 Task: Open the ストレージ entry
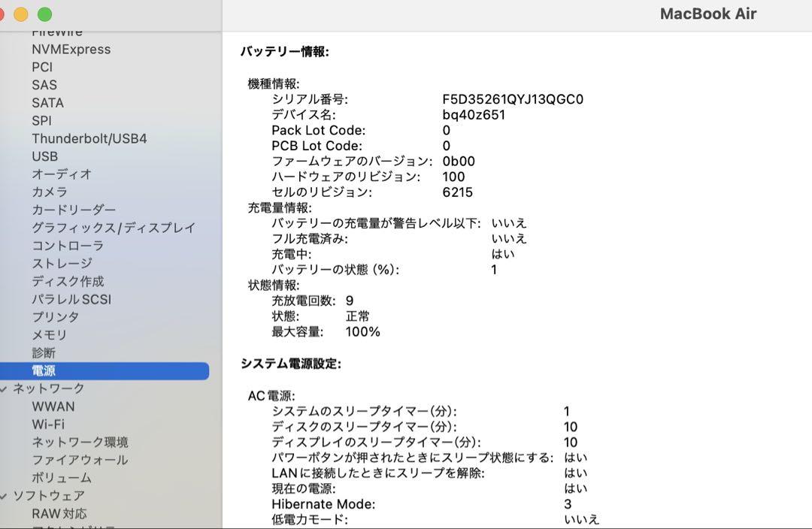tap(62, 264)
